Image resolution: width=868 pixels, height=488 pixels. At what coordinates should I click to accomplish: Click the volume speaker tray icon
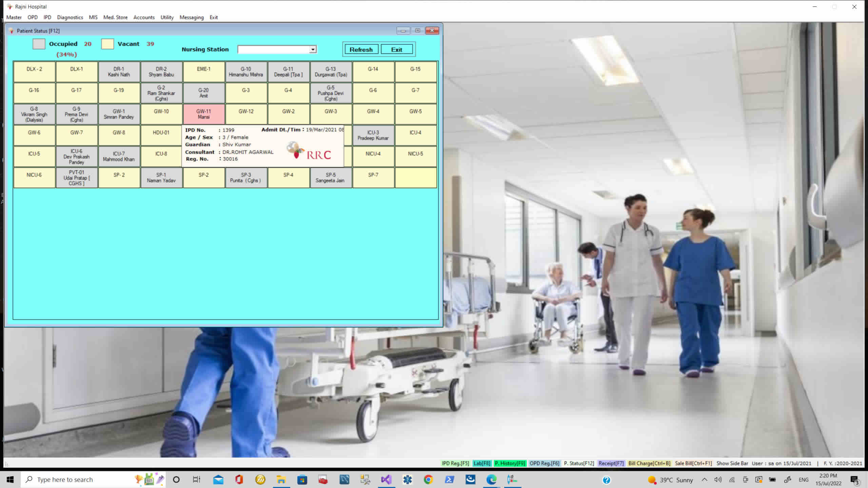click(717, 480)
